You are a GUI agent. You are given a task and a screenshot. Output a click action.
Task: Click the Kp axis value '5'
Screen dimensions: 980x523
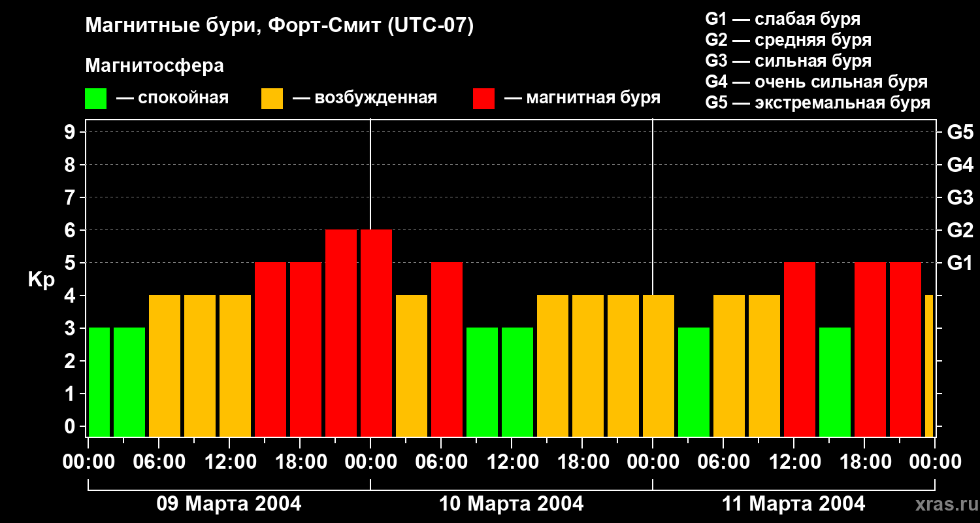coord(71,263)
